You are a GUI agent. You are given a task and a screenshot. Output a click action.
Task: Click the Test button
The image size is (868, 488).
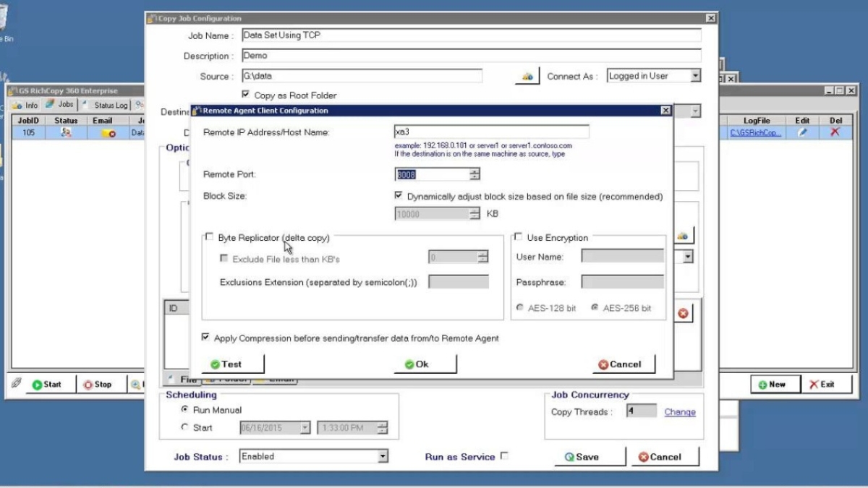[x=233, y=364]
